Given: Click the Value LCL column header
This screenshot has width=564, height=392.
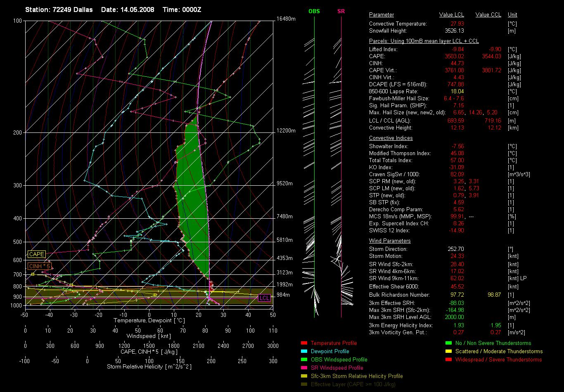Looking at the screenshot, I should point(452,15).
